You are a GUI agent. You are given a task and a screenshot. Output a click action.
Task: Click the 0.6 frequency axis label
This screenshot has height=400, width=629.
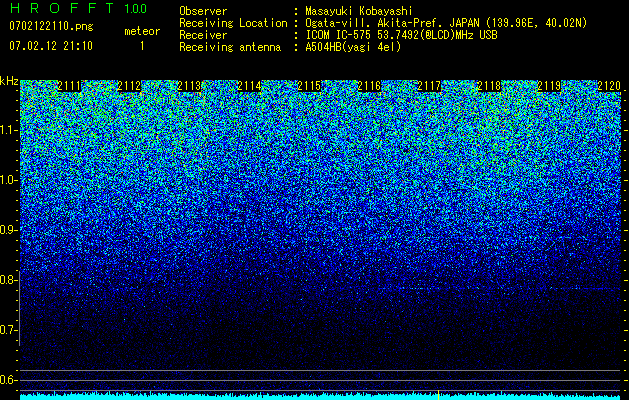(x=9, y=380)
